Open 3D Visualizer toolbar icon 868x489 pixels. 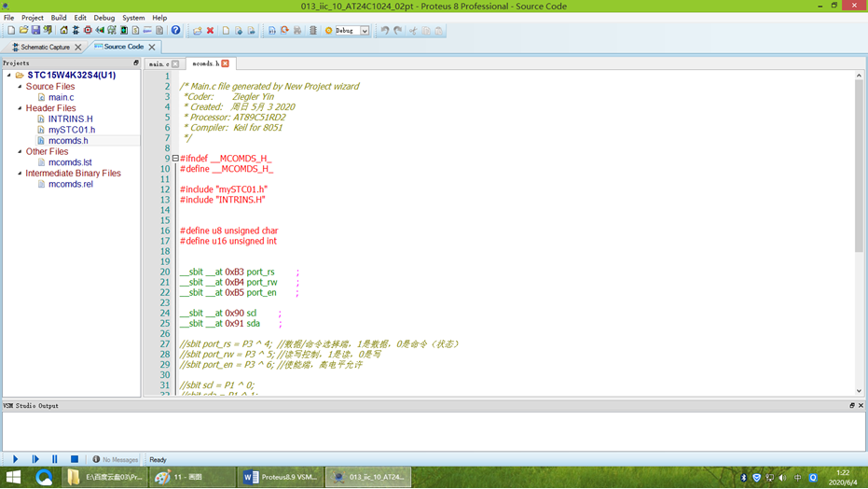100,31
